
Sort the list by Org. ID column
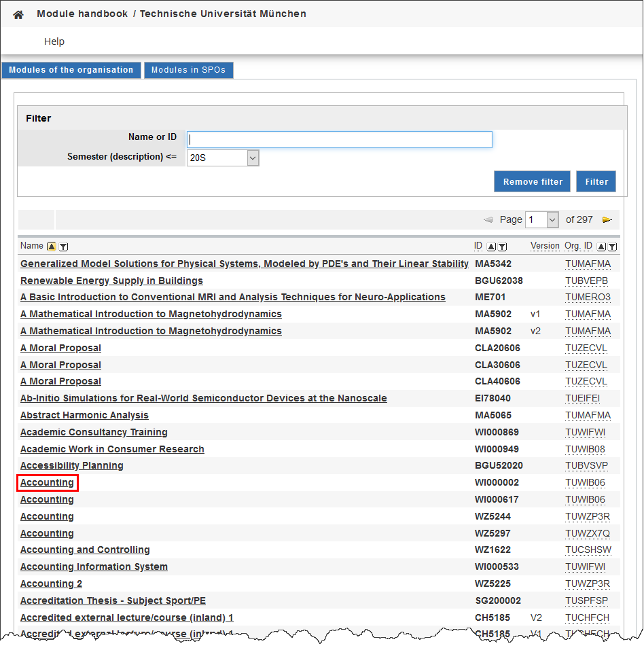tap(601, 247)
